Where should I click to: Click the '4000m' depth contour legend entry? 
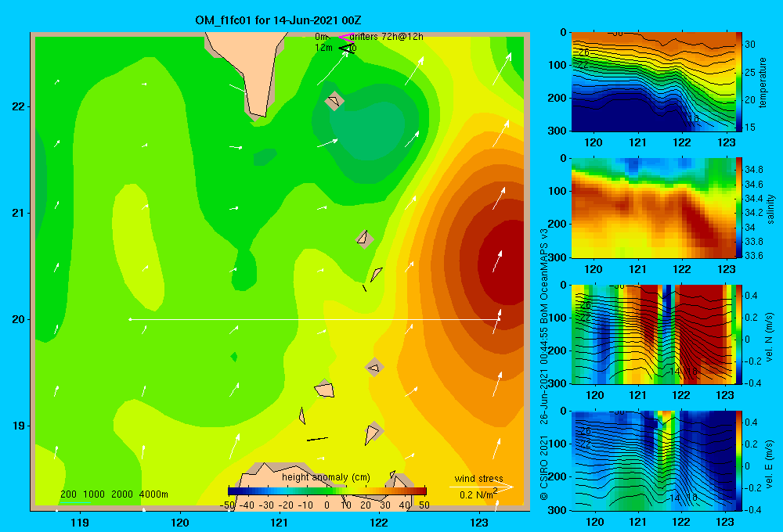(x=153, y=494)
